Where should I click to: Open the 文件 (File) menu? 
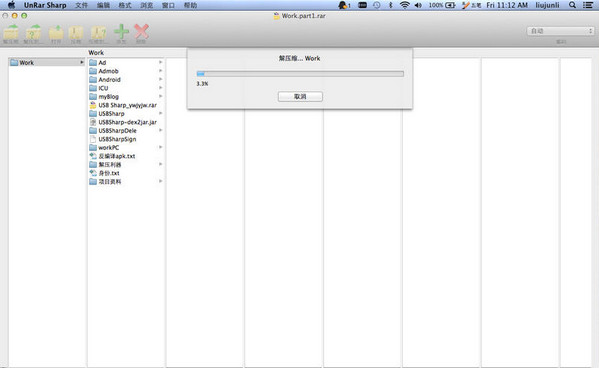[81, 5]
